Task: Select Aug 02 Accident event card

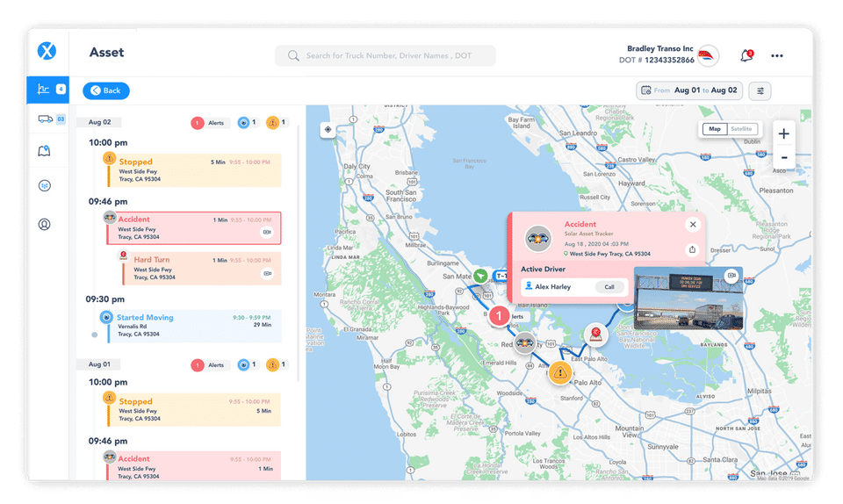Action: coord(193,227)
